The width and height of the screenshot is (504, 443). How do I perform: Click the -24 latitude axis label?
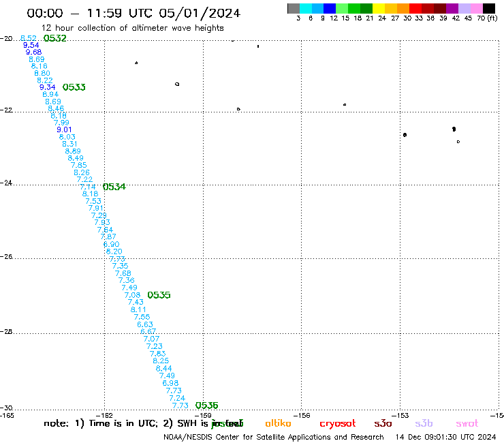coord(6,183)
